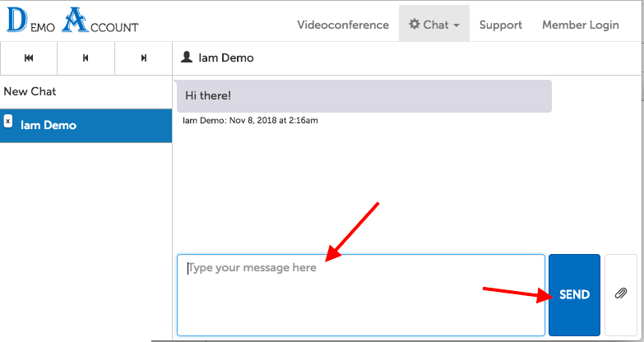Click the Nov 8, 2018 message timestamp
This screenshot has height=342, width=644.
coord(272,120)
